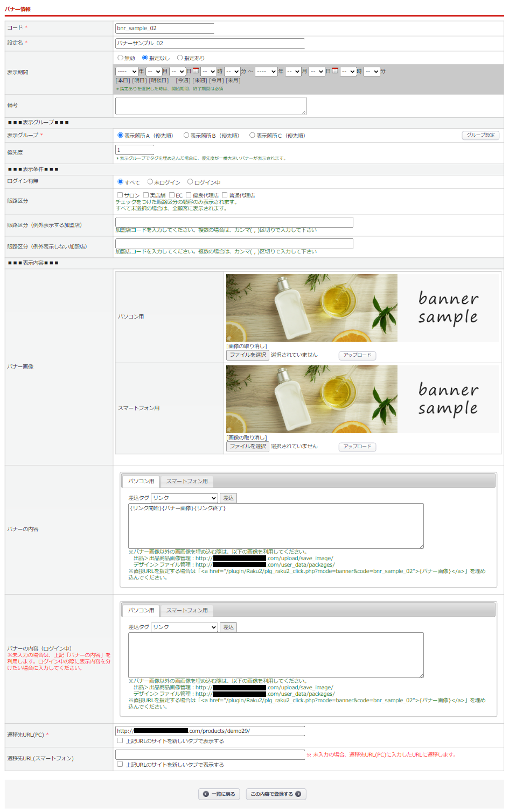Click the [明日] date shortcut
This screenshot has width=509, height=812.
click(x=140, y=80)
